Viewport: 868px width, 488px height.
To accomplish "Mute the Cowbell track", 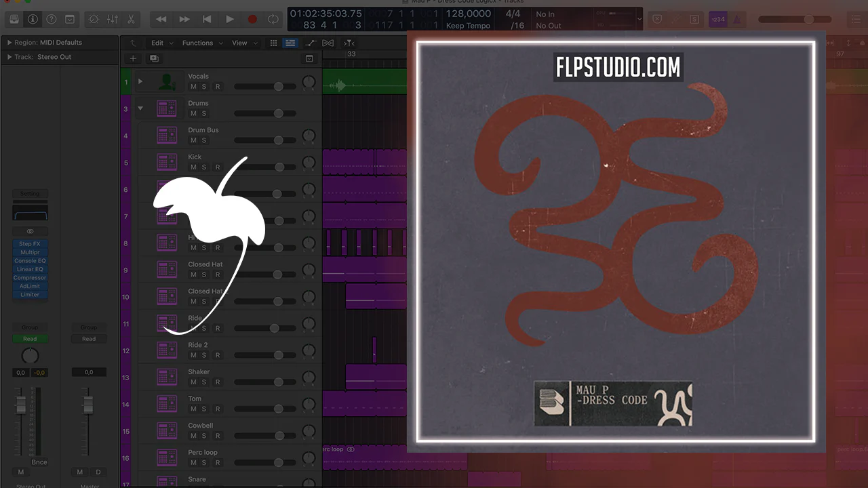I will 193,436.
